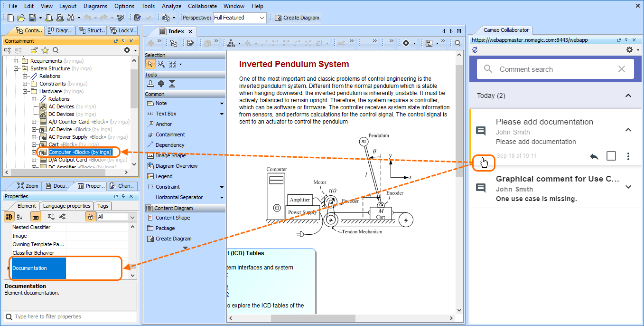
Task: Switch to the Language properties tab
Action: tap(66, 206)
